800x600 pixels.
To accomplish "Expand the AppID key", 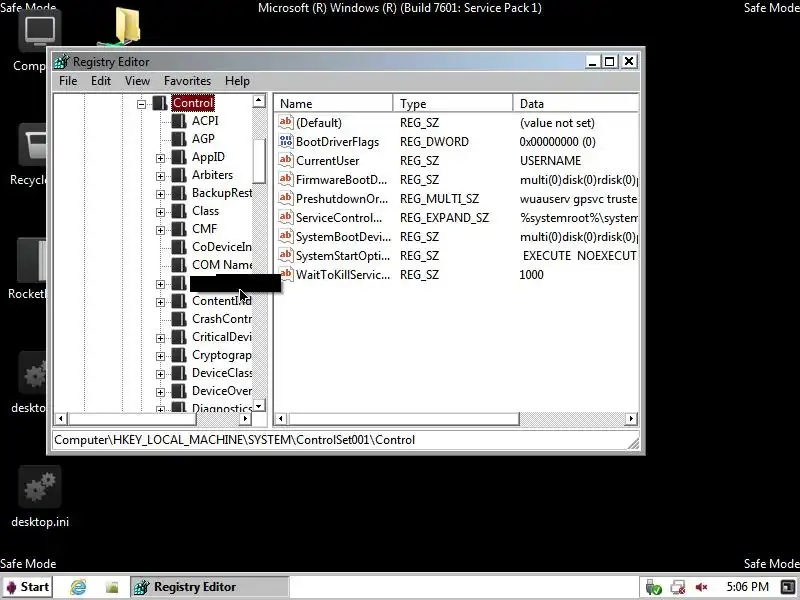I will coord(160,159).
